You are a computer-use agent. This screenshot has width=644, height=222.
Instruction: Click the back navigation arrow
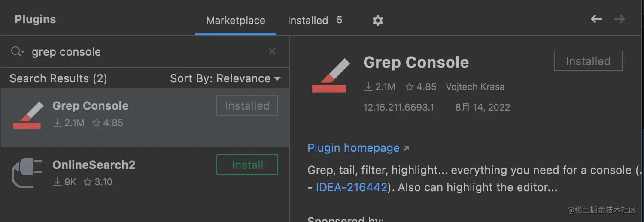point(596,19)
